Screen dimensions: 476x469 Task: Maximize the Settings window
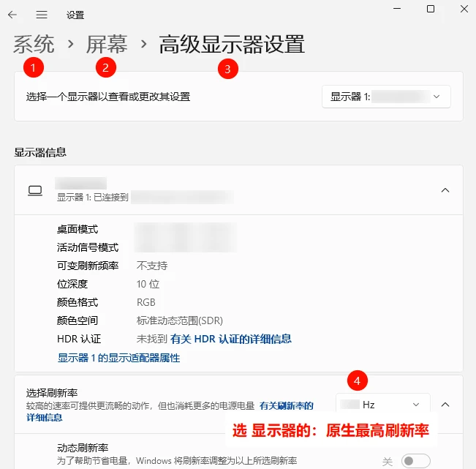point(431,9)
